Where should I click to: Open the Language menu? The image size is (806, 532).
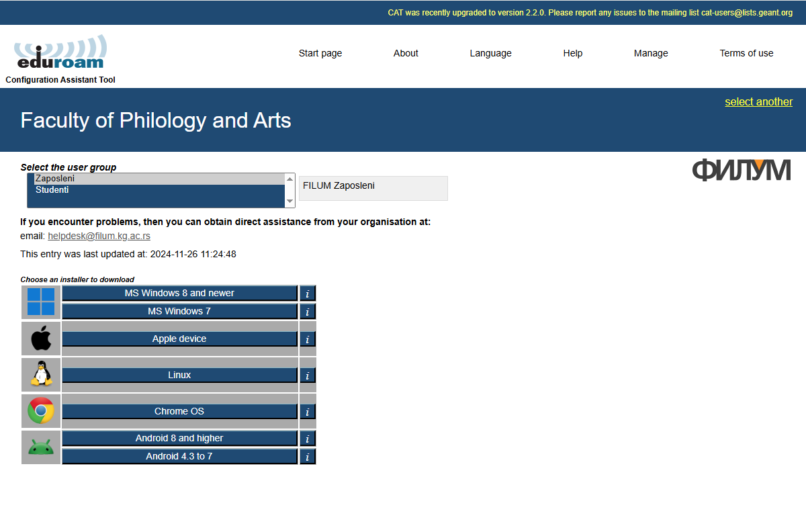(490, 53)
